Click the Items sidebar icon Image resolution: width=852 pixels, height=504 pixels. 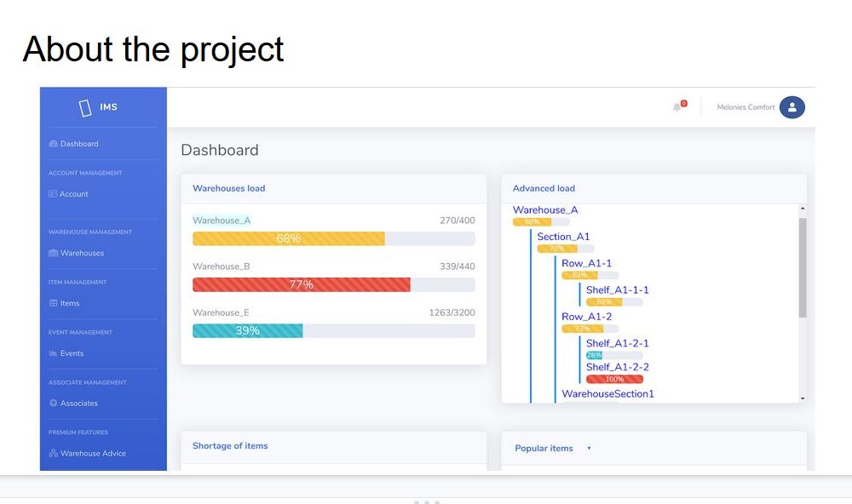pyautogui.click(x=53, y=303)
